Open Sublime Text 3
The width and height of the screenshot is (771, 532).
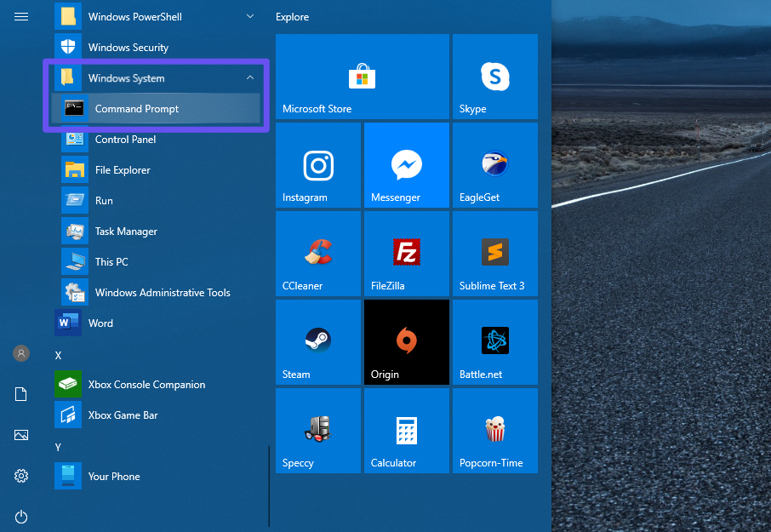tap(494, 253)
